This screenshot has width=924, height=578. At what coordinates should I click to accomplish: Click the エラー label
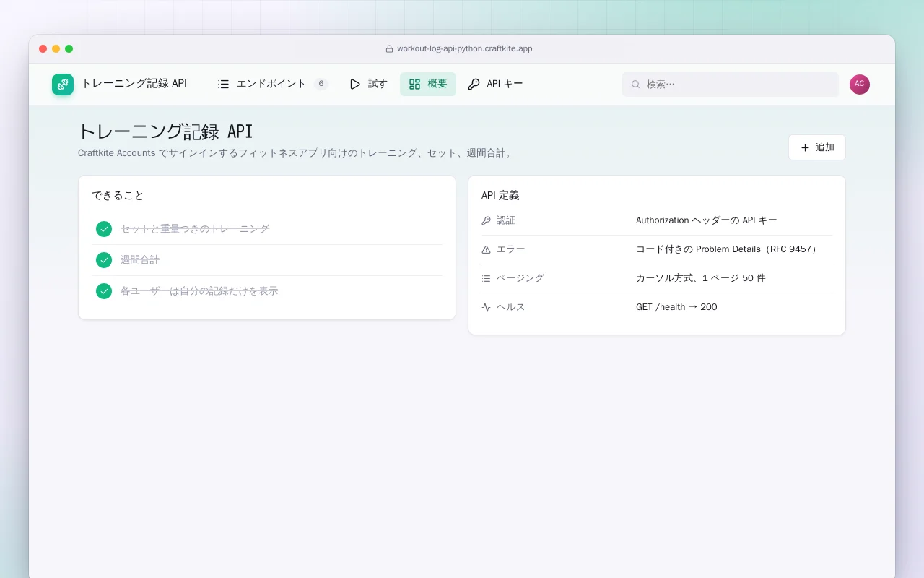click(x=511, y=249)
